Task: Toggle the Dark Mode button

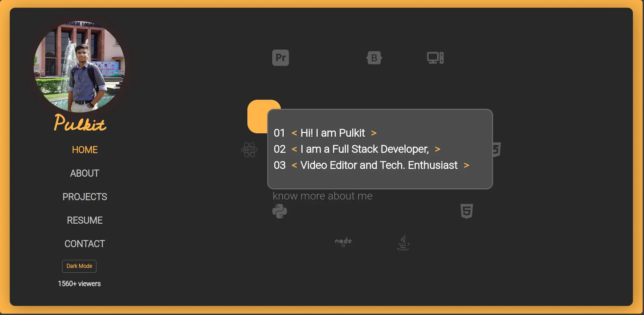Action: point(79,266)
